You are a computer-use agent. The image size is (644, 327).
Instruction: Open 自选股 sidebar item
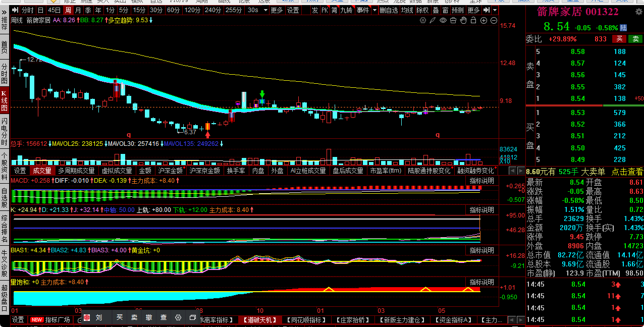[x=5, y=198]
